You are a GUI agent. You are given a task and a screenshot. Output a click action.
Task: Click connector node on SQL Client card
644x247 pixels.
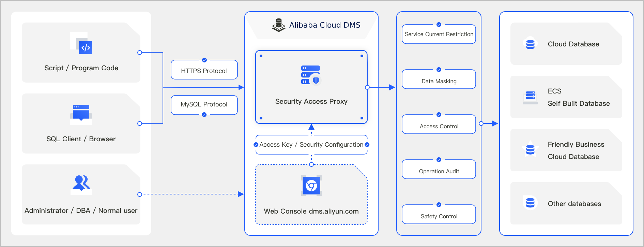click(x=140, y=123)
